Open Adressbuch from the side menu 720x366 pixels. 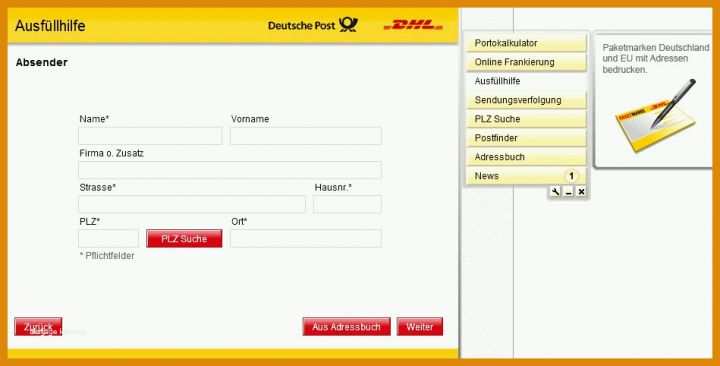526,157
